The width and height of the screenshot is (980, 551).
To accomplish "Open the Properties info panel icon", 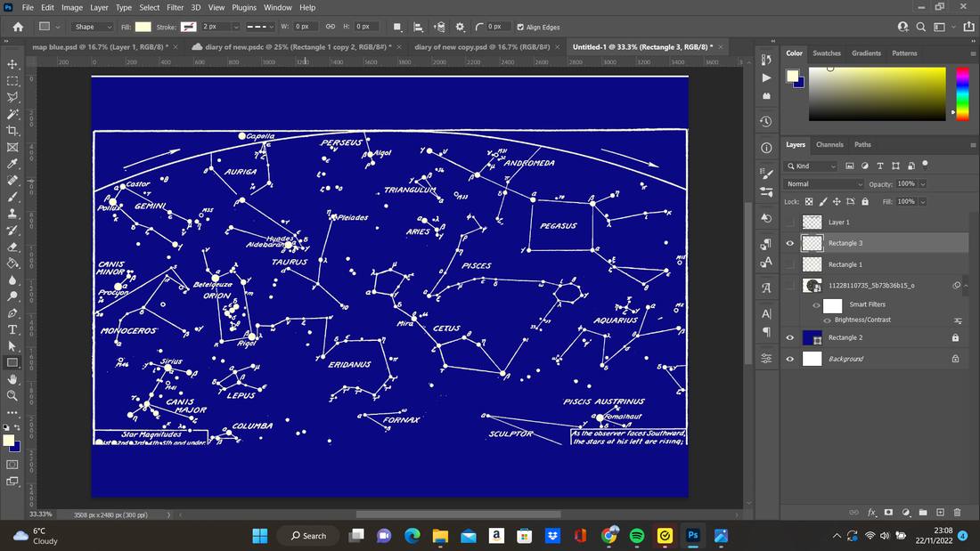I will click(x=766, y=148).
